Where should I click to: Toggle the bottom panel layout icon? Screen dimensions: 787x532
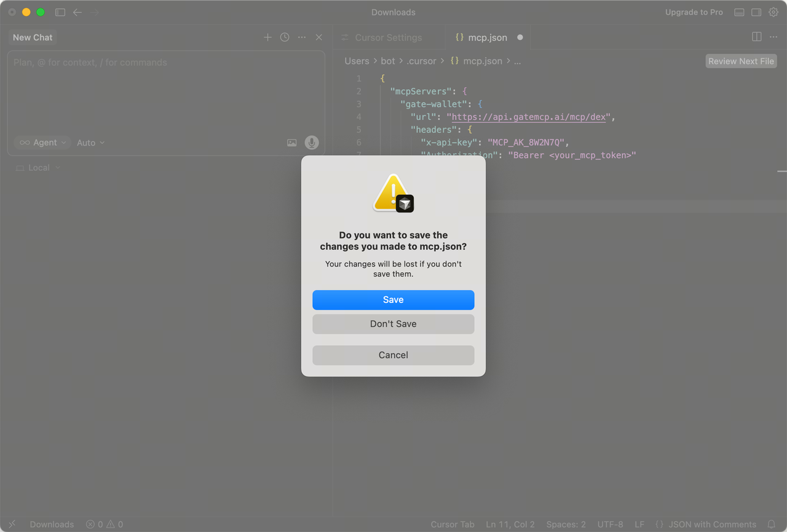[x=739, y=12]
